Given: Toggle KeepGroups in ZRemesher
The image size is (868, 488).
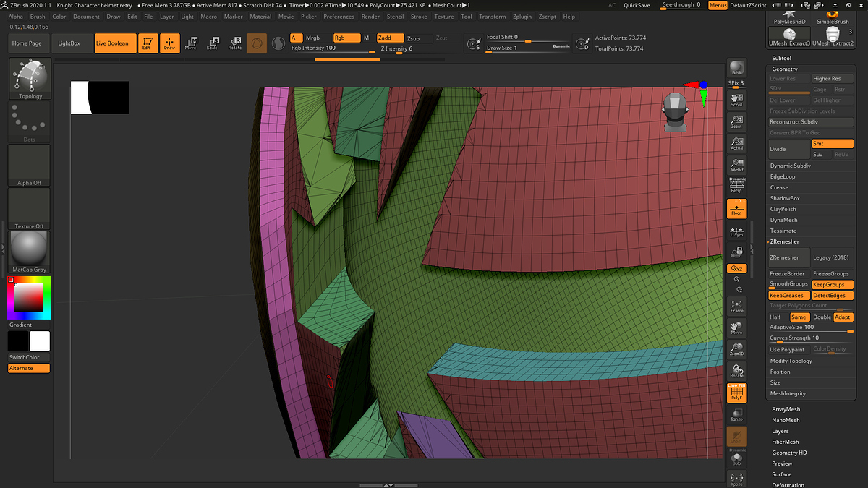Looking at the screenshot, I should point(832,284).
